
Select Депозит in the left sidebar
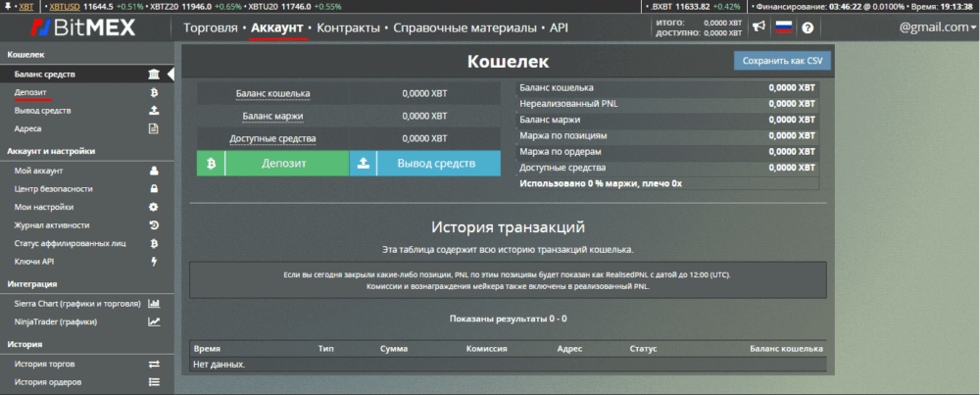click(30, 92)
